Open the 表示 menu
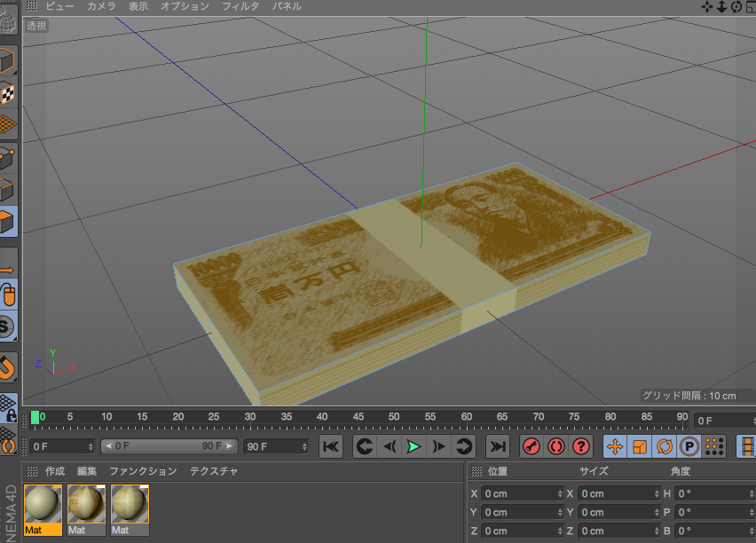756x543 pixels. click(138, 6)
